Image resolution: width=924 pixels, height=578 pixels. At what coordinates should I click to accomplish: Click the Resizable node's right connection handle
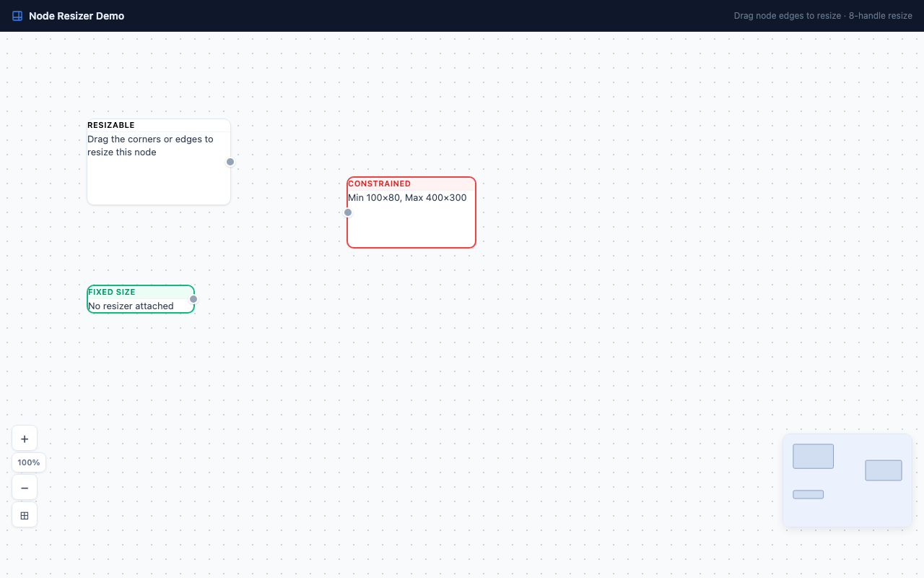230,162
